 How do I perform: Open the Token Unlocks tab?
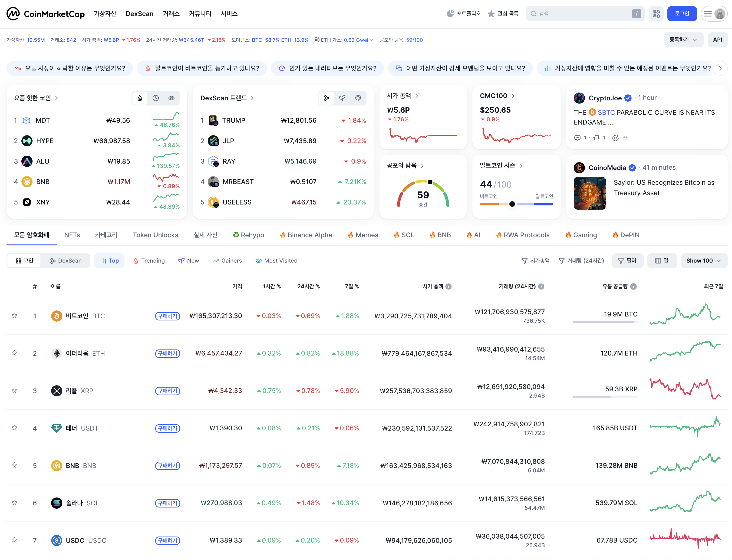pos(155,235)
